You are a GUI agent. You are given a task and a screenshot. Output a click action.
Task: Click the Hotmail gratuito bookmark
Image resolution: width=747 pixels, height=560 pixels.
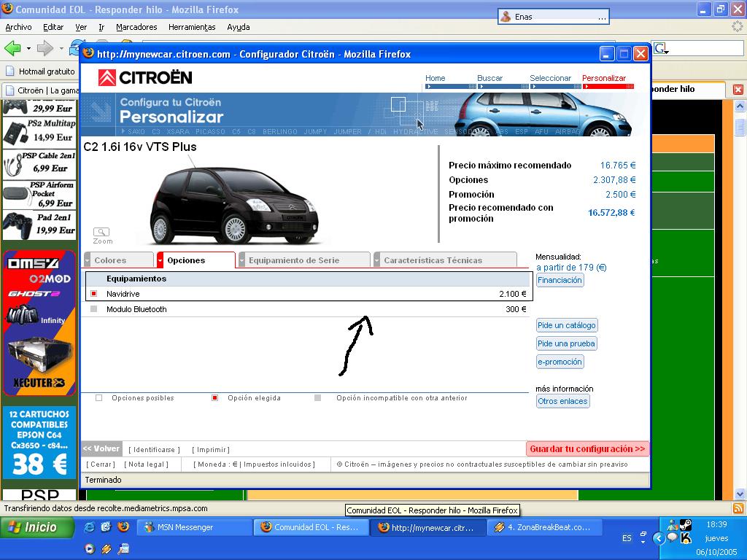41,71
